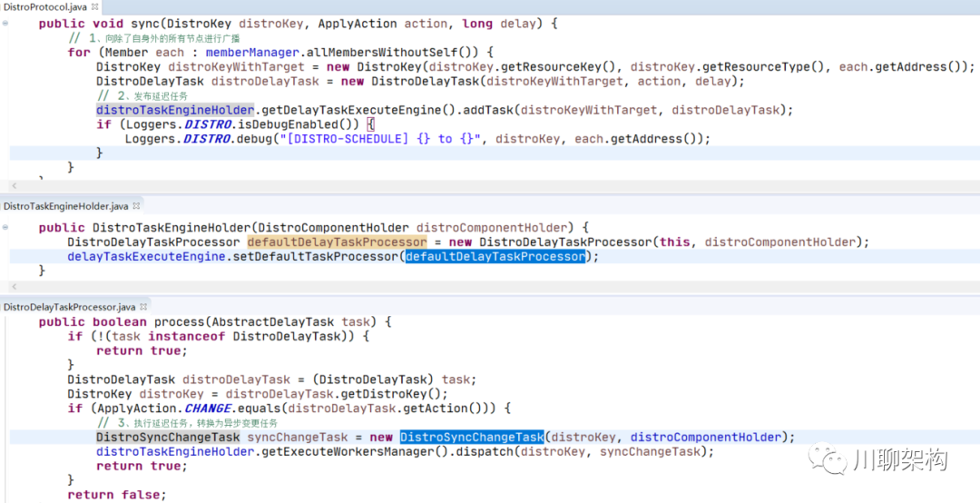This screenshot has width=980, height=503.
Task: Click 'delayTaskExecuteEngine' field reference
Action: 146,257
